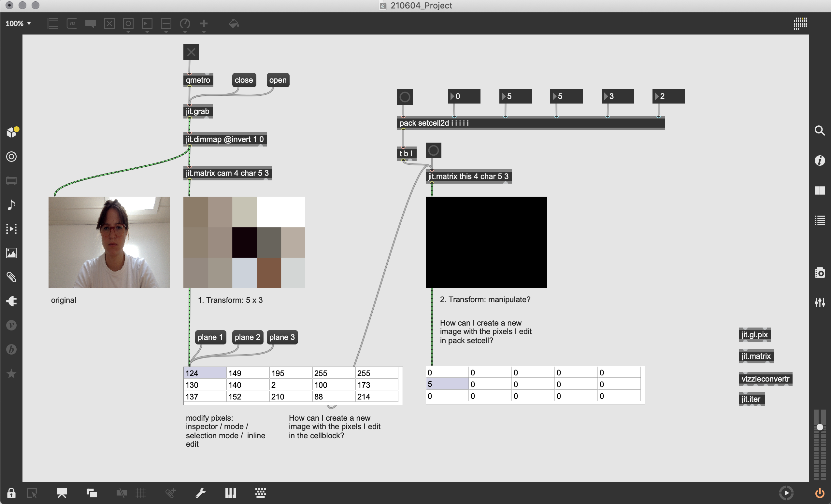831x504 pixels.
Task: Add a comment box from toolbar
Action: point(90,23)
